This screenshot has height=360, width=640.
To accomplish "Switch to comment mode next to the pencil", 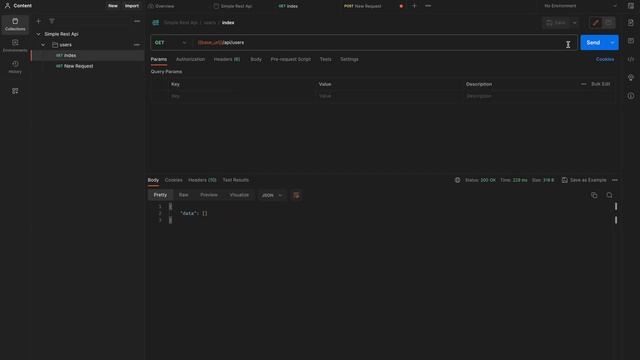I will [609, 22].
